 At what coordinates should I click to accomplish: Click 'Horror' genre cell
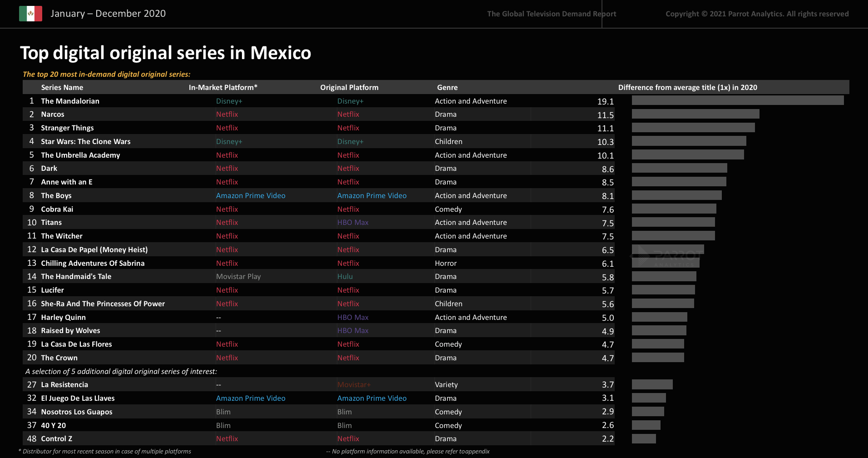click(446, 263)
